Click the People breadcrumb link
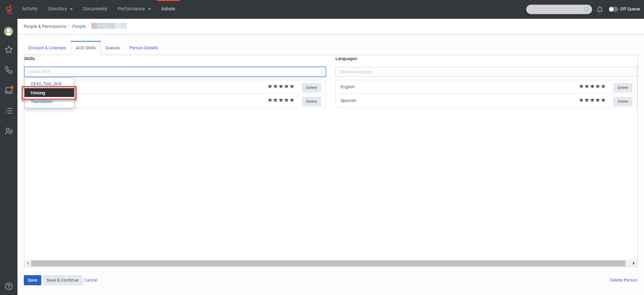 pyautogui.click(x=79, y=27)
